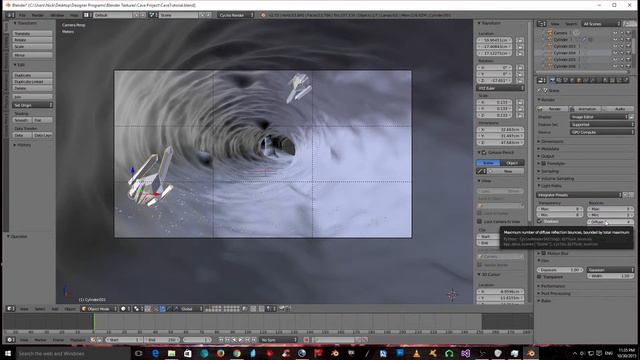The width and height of the screenshot is (640, 360).
Task: Select the Render properties tab icon
Action: point(552,80)
